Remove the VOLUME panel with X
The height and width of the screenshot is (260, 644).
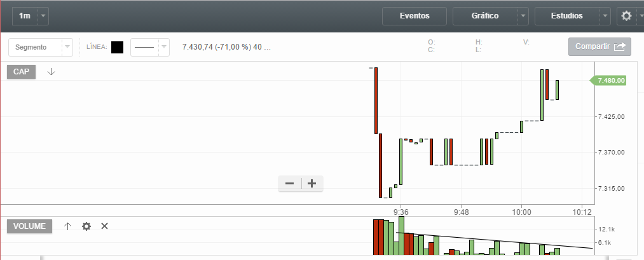pos(105,226)
